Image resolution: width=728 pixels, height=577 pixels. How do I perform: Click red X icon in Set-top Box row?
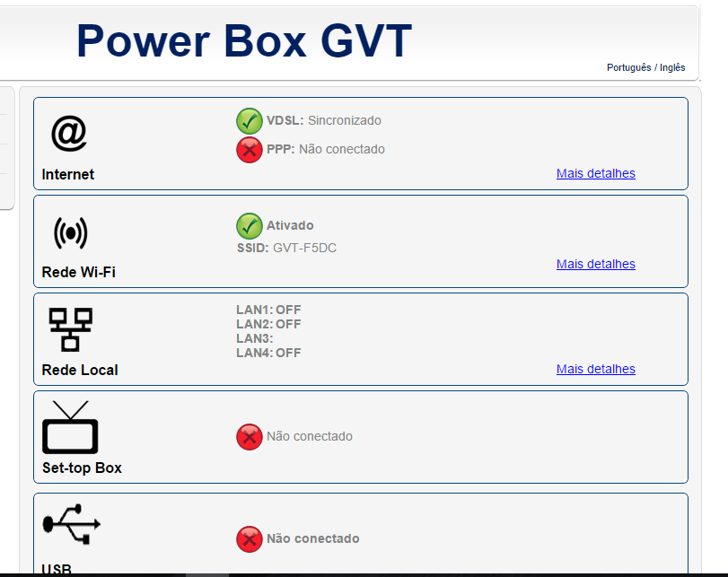coord(250,437)
